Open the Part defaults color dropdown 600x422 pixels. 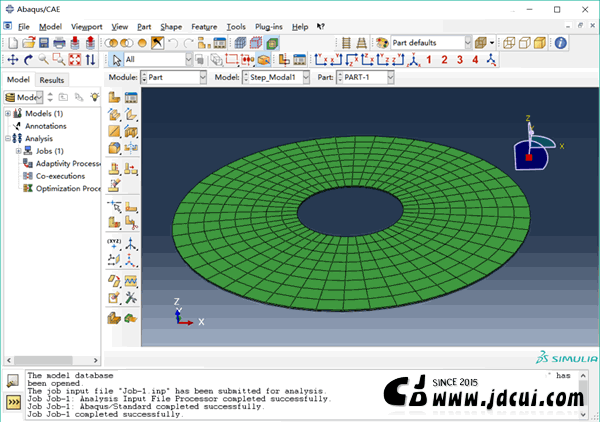click(x=431, y=42)
